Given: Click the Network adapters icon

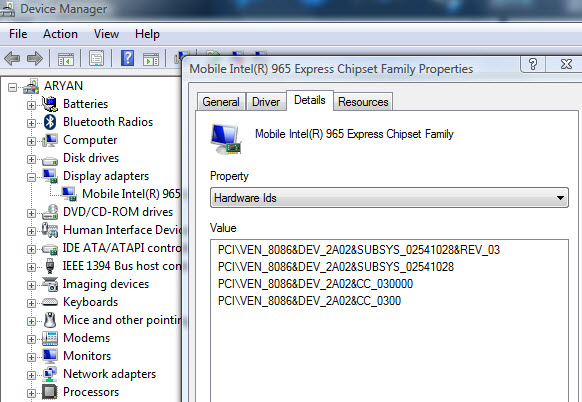Looking at the screenshot, I should click(50, 374).
